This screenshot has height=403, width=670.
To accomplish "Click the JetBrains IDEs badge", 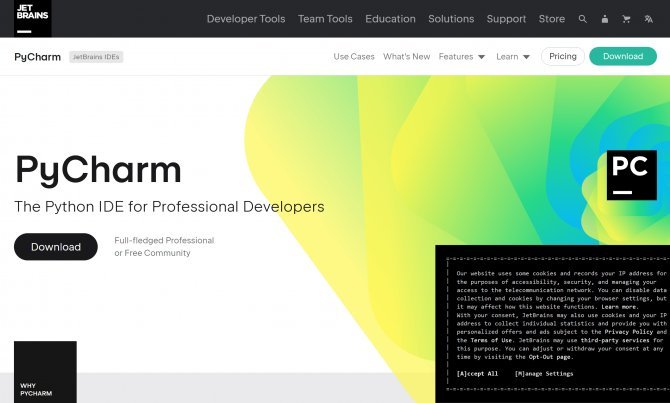I will point(96,57).
